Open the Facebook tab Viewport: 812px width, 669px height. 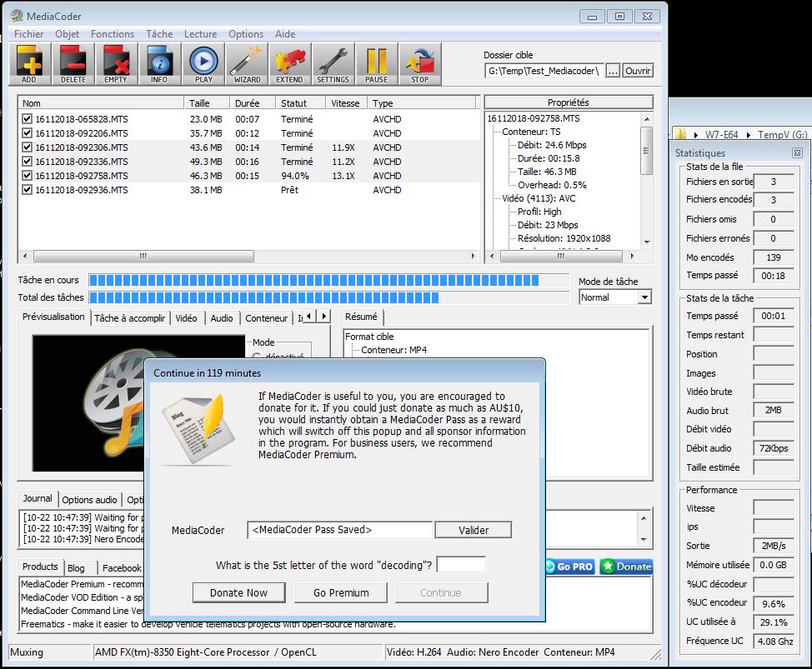click(122, 568)
